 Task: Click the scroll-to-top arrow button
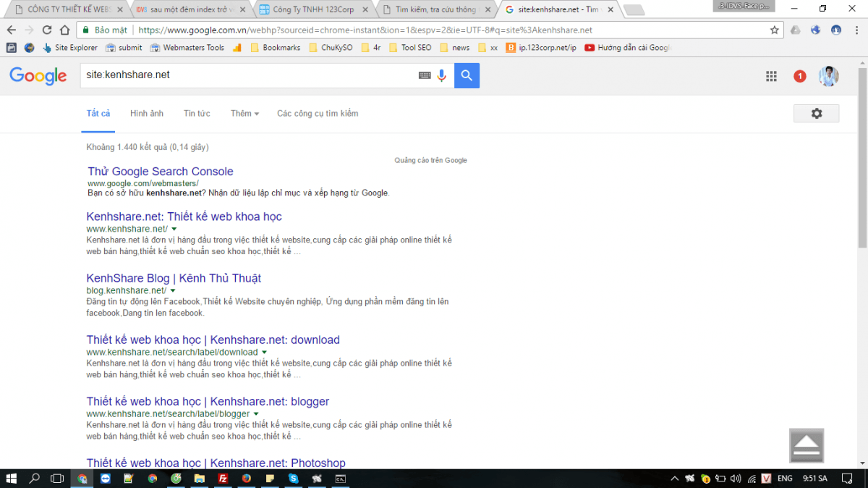(807, 445)
